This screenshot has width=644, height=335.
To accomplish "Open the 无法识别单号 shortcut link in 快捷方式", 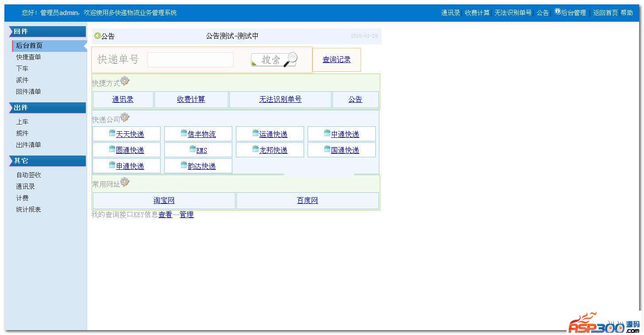I will click(x=281, y=99).
